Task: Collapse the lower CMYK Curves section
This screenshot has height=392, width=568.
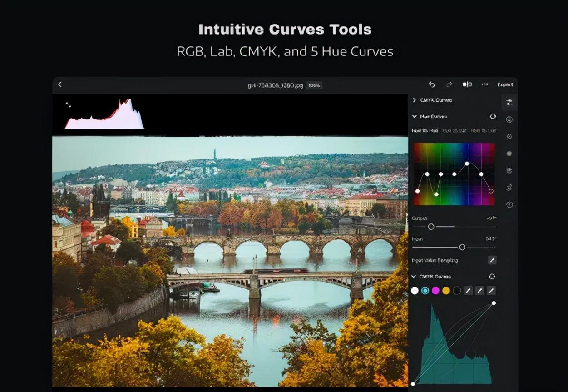Action: pos(414,277)
